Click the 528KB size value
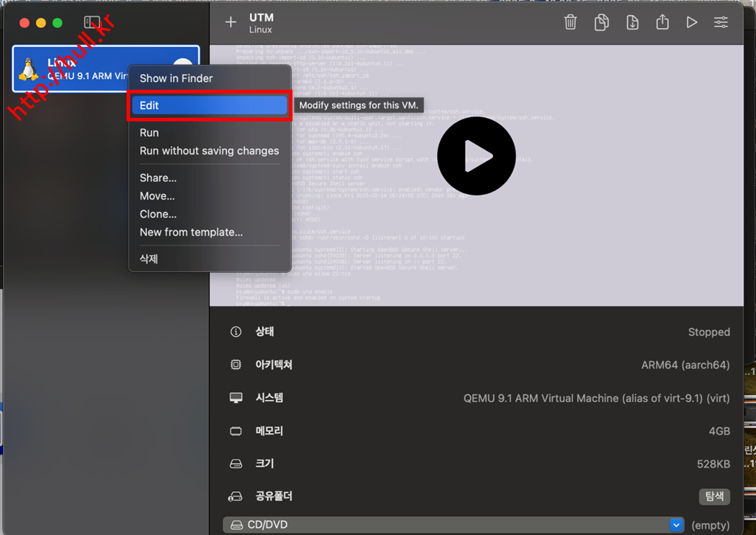Screen dimensions: 756x535 coord(713,464)
